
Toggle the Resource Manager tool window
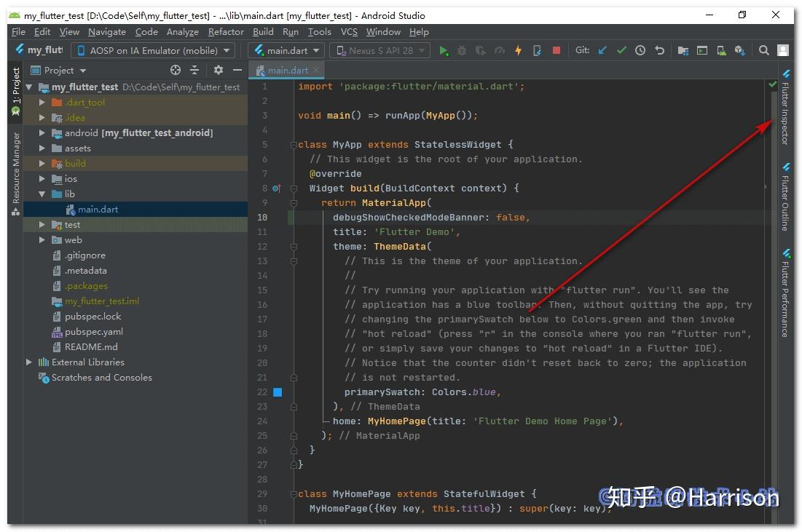pyautogui.click(x=16, y=172)
